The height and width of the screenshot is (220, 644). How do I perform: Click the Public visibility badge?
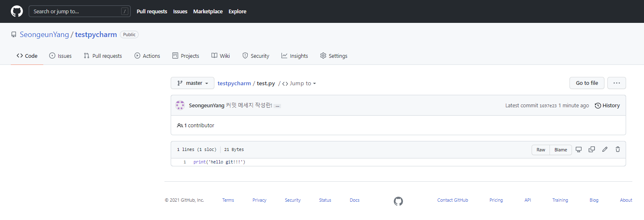[129, 35]
